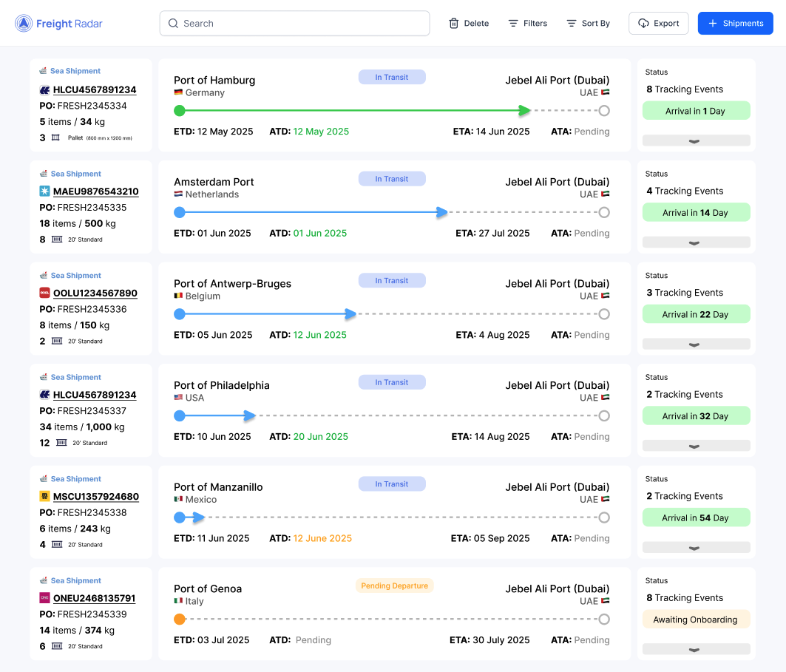The width and height of the screenshot is (786, 672).
Task: Click the MSC carrier logo beside MSCU1357924680
Action: click(x=44, y=496)
